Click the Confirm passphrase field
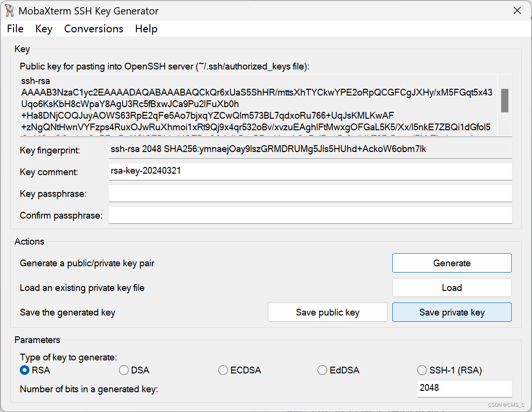Image resolution: width=532 pixels, height=412 pixels. (310, 215)
